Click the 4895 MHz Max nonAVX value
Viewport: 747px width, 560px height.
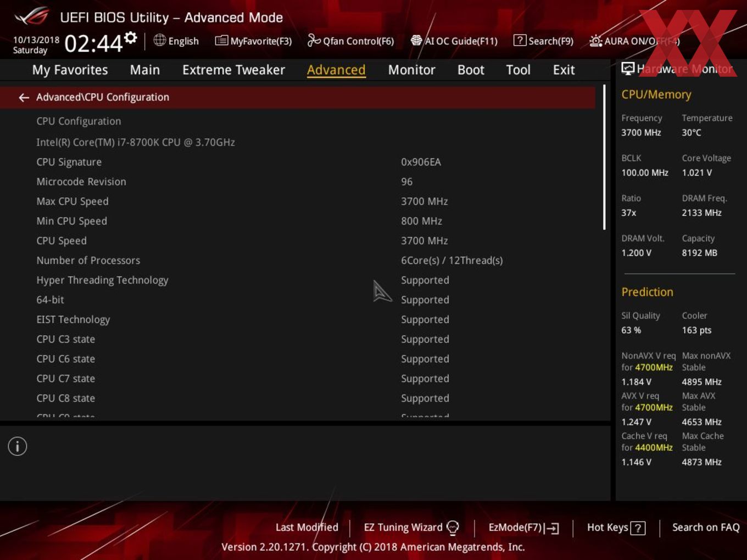pos(701,382)
